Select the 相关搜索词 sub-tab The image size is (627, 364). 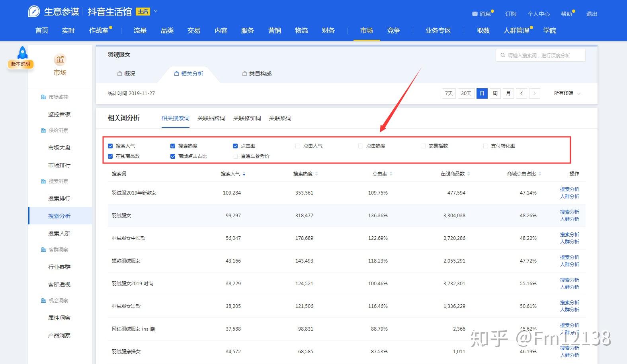click(x=176, y=118)
